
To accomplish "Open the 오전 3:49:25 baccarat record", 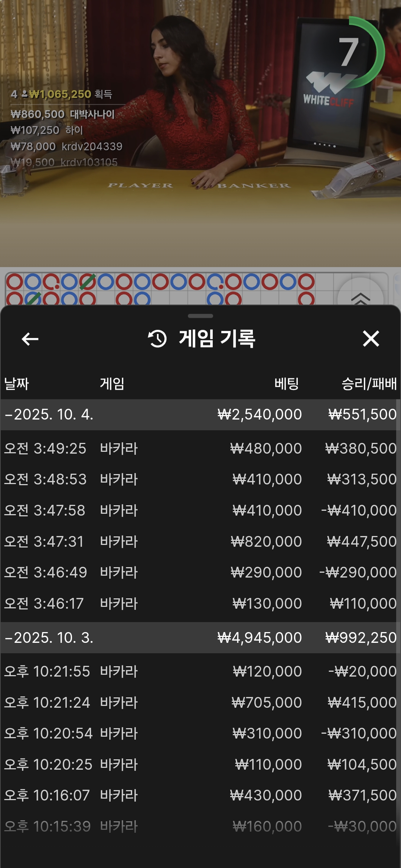I will pos(200,448).
